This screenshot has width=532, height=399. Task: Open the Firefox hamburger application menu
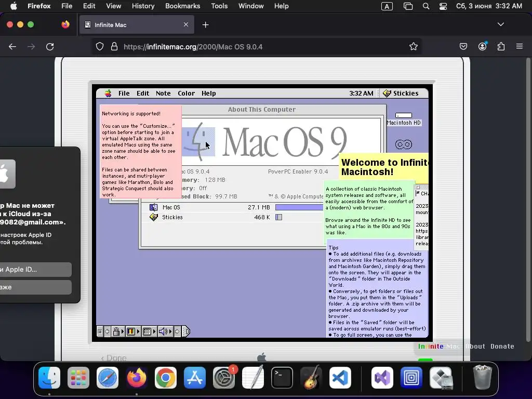pyautogui.click(x=520, y=46)
